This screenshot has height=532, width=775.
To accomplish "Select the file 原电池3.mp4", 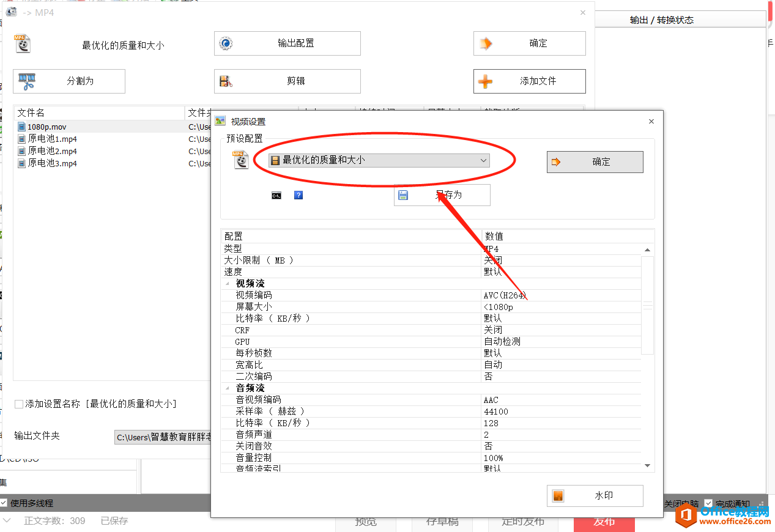I will pos(47,163).
